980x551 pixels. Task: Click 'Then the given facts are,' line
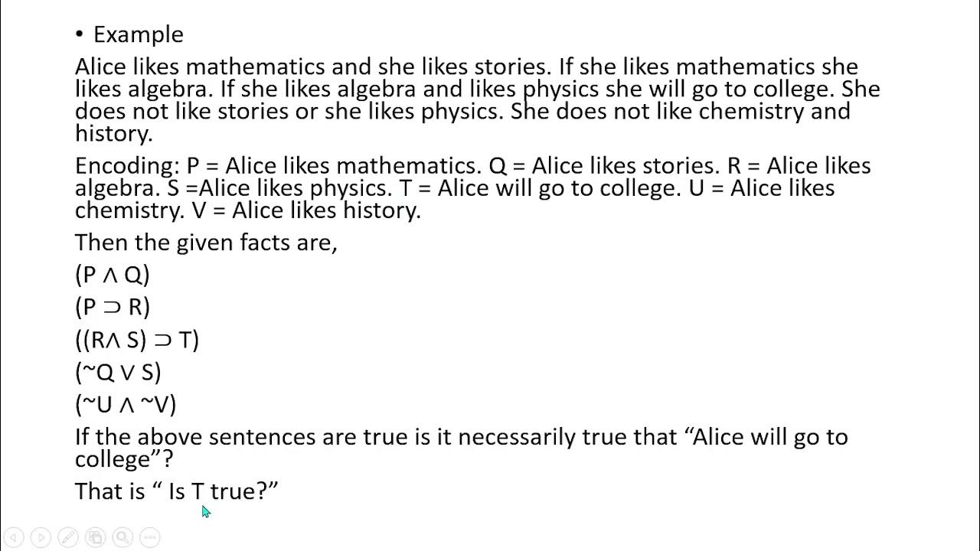click(x=206, y=243)
